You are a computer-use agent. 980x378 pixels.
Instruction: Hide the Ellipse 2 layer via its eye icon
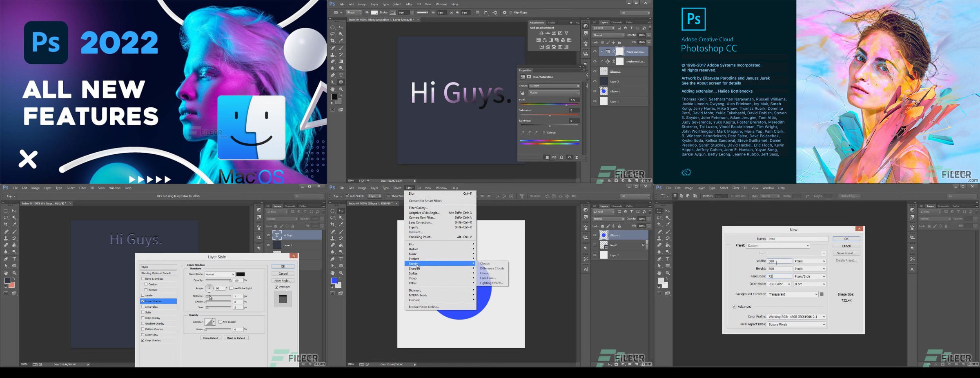click(x=595, y=71)
